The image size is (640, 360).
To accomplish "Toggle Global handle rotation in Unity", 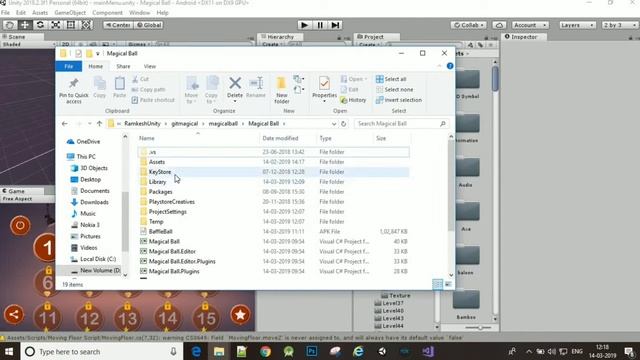I will (x=148, y=25).
